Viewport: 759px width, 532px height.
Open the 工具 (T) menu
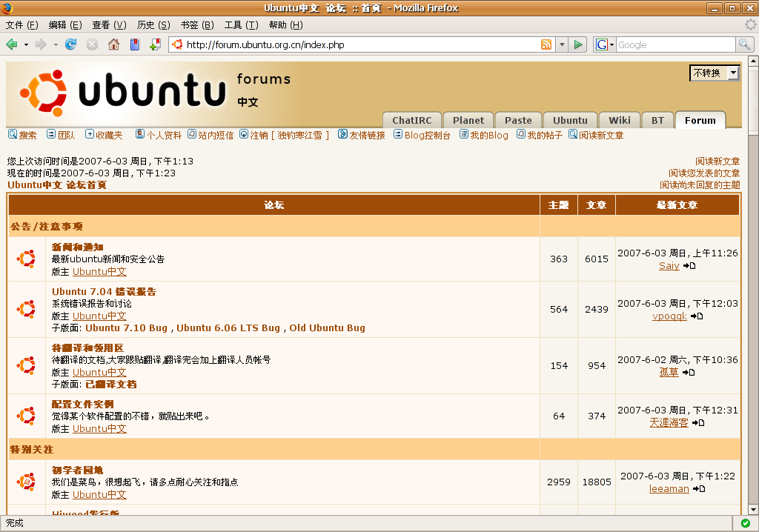(241, 25)
